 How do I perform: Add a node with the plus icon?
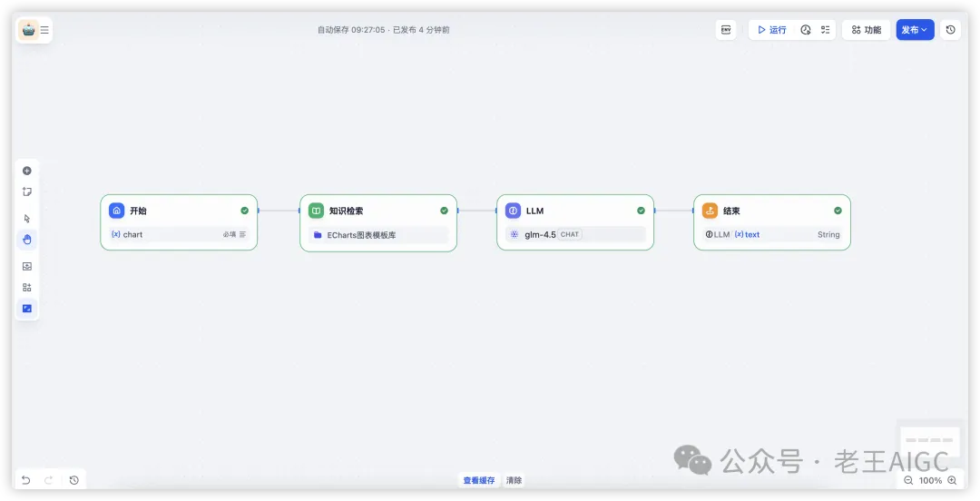coord(27,171)
